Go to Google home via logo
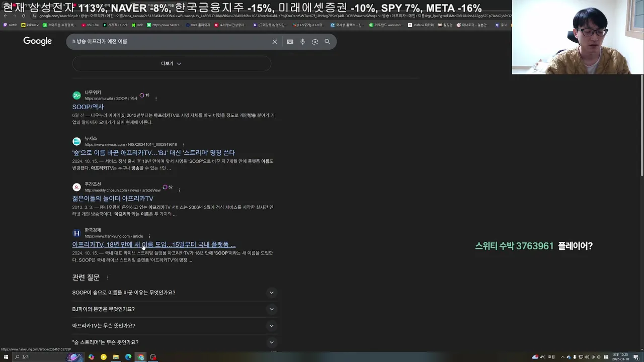 pyautogui.click(x=37, y=41)
